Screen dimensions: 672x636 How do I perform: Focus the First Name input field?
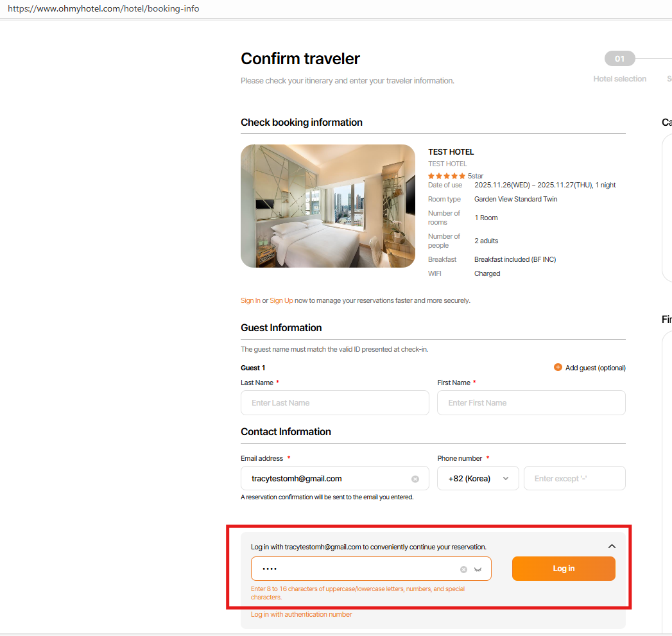(531, 403)
